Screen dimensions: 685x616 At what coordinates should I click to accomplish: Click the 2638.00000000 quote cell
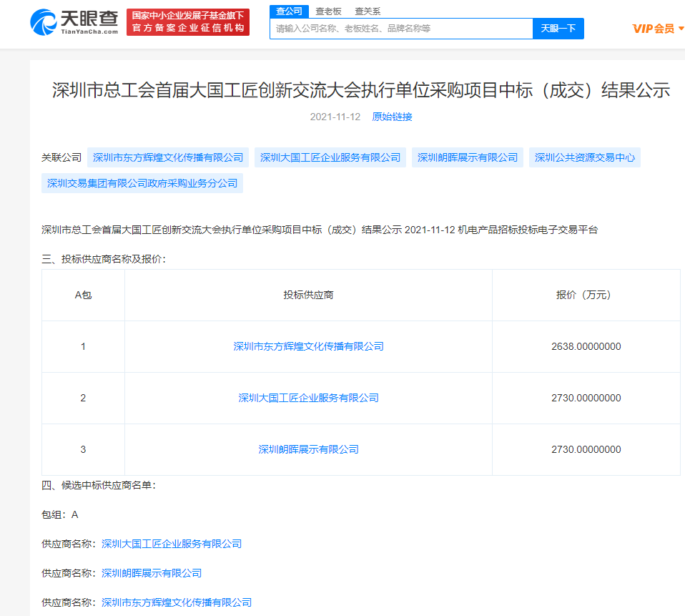(x=586, y=346)
